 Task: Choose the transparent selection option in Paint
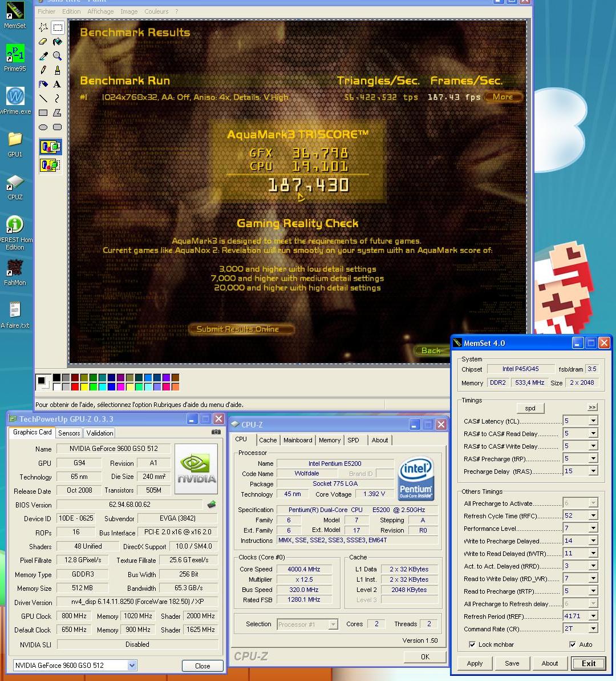point(50,165)
